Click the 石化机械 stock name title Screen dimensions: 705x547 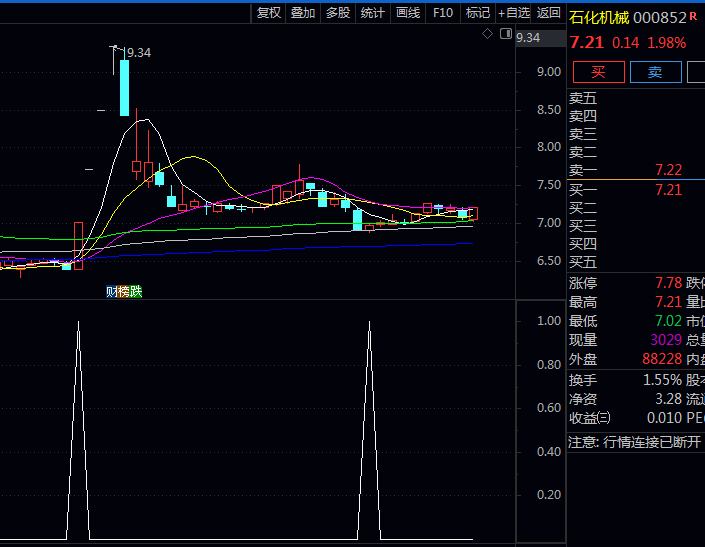point(601,18)
